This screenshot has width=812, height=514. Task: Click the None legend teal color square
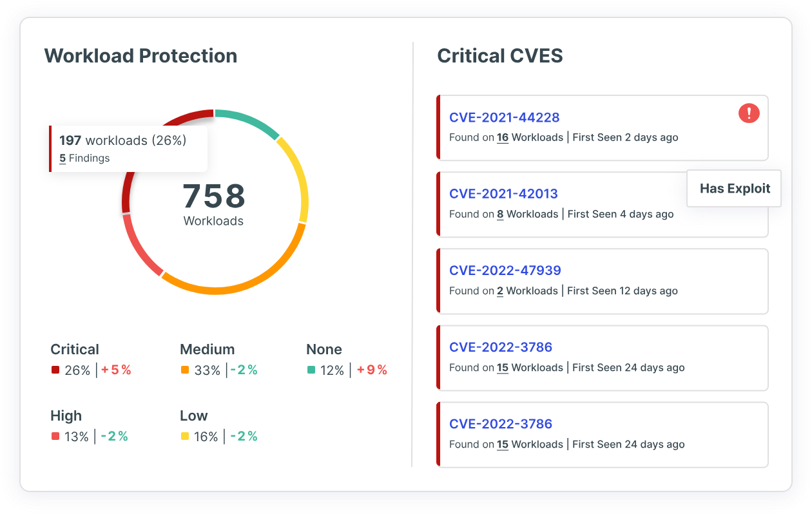click(x=311, y=370)
